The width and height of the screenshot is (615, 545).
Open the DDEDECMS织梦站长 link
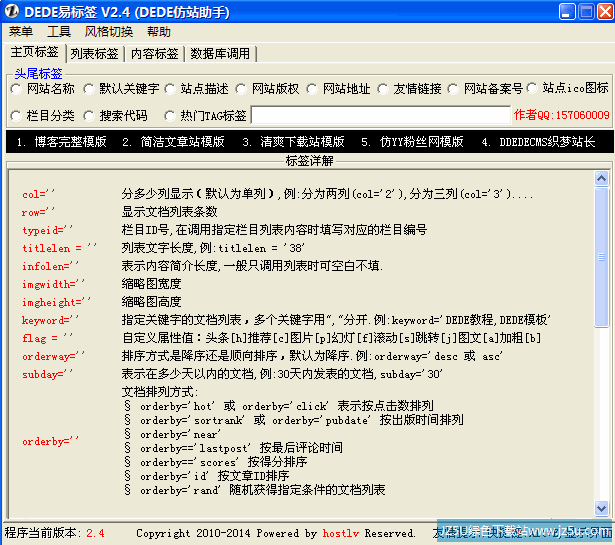pyautogui.click(x=539, y=142)
